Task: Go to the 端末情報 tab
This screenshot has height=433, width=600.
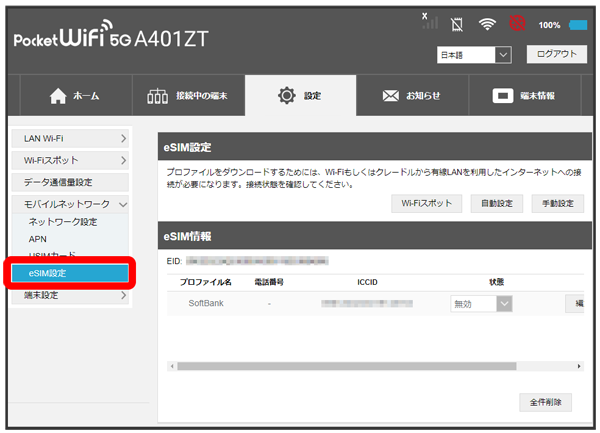Action: (524, 96)
